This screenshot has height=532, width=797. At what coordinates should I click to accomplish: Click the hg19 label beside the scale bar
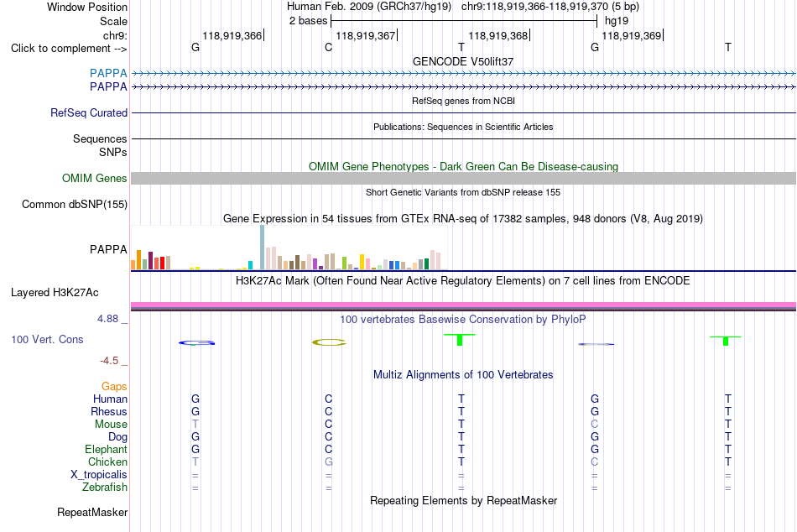[617, 21]
